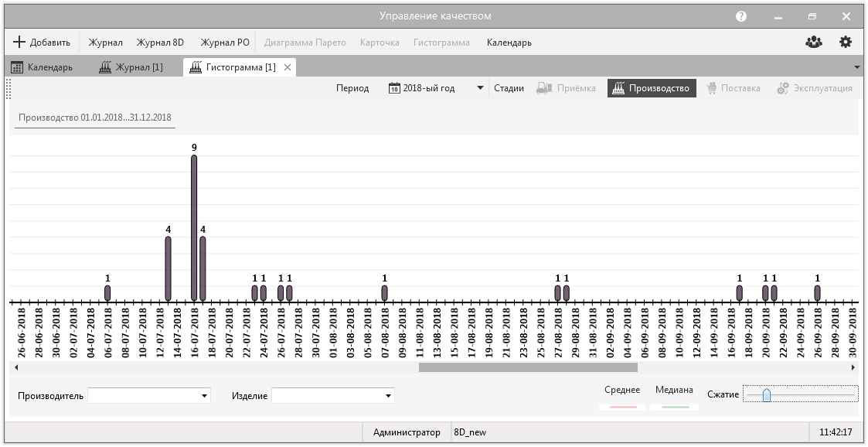The width and height of the screenshot is (868, 447).
Task: Click the calendar icon in period selector
Action: pyautogui.click(x=394, y=88)
